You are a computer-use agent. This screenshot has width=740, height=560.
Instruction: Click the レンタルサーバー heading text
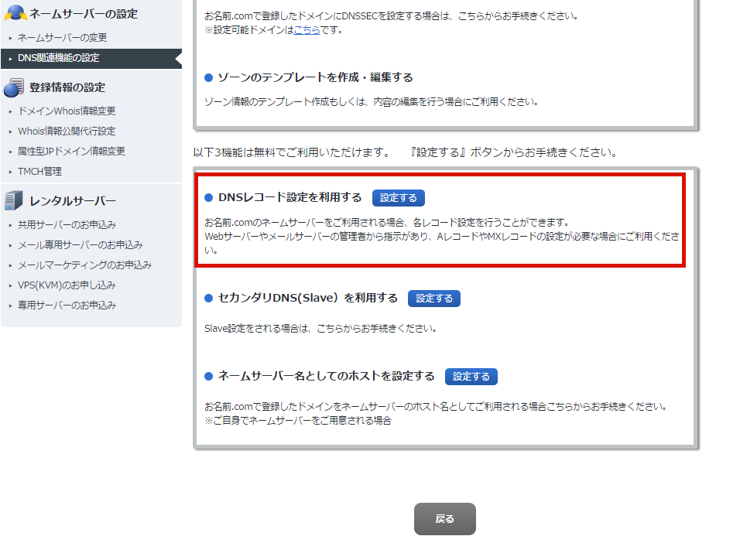pos(73,201)
